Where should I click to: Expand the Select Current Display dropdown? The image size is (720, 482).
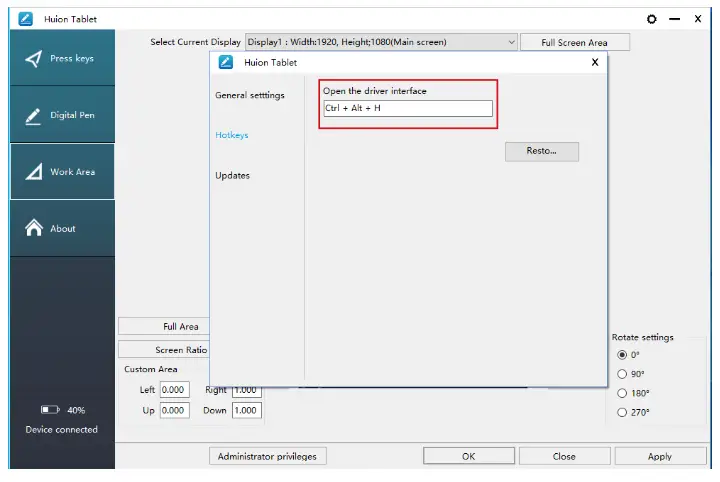point(381,42)
